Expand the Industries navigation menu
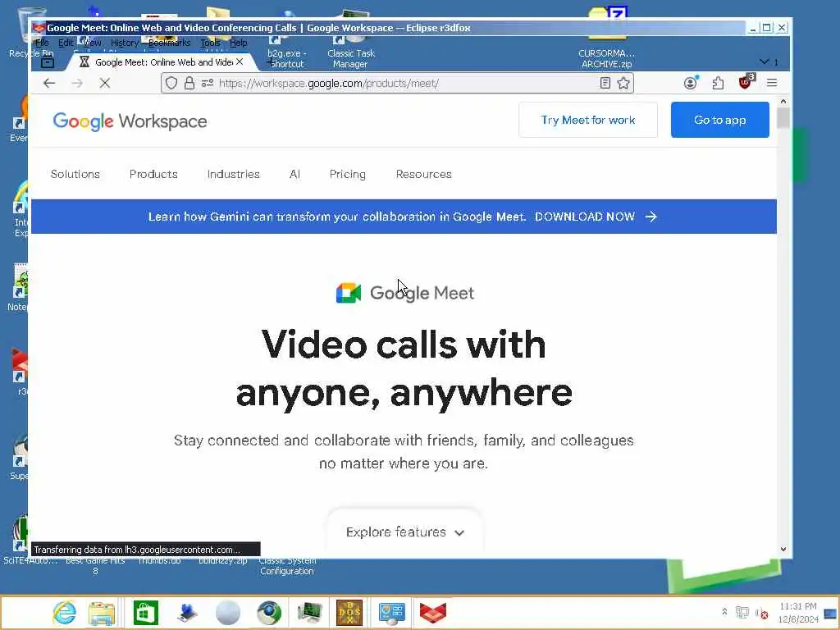Viewport: 840px width, 630px height. click(x=234, y=174)
